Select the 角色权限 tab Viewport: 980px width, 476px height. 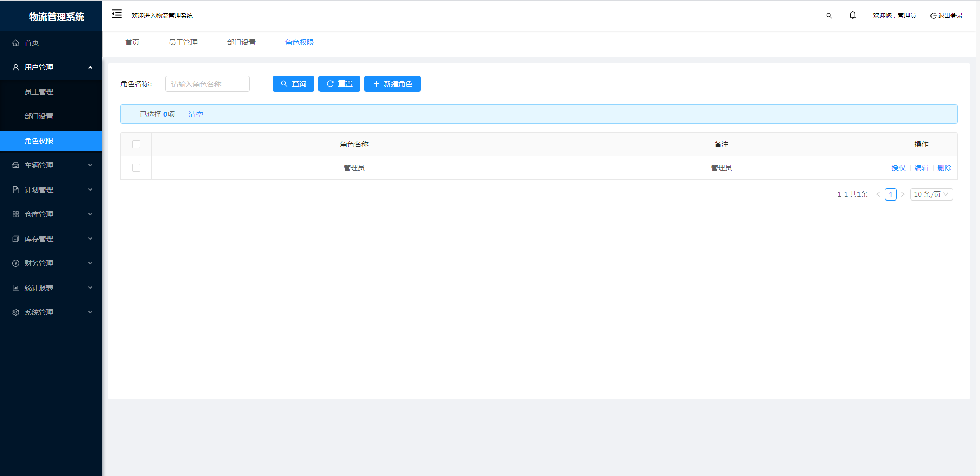(x=300, y=42)
